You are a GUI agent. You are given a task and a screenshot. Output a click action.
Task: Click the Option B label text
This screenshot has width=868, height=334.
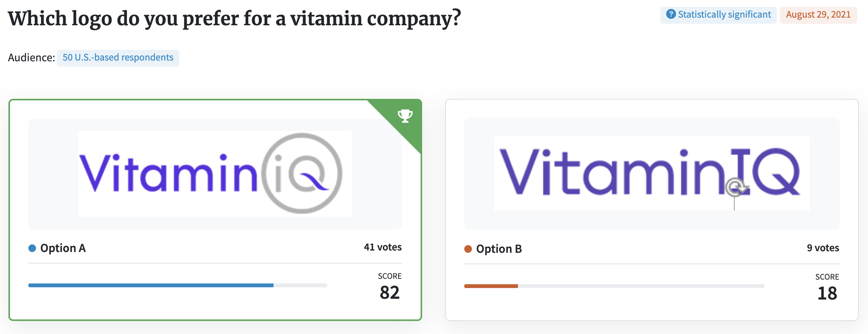click(499, 249)
